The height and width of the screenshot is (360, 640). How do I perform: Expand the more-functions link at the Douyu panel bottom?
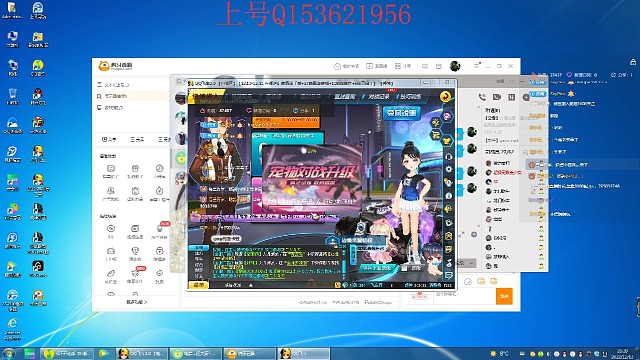point(136,302)
